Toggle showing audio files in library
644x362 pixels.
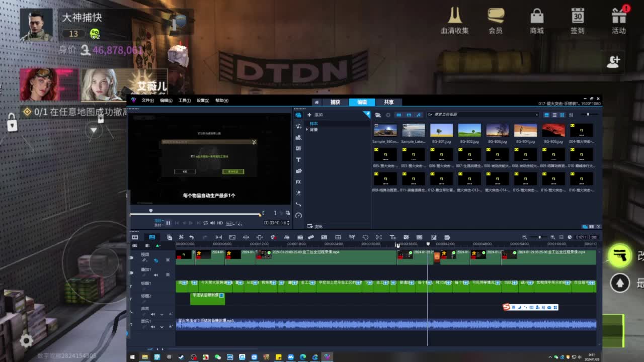click(419, 115)
